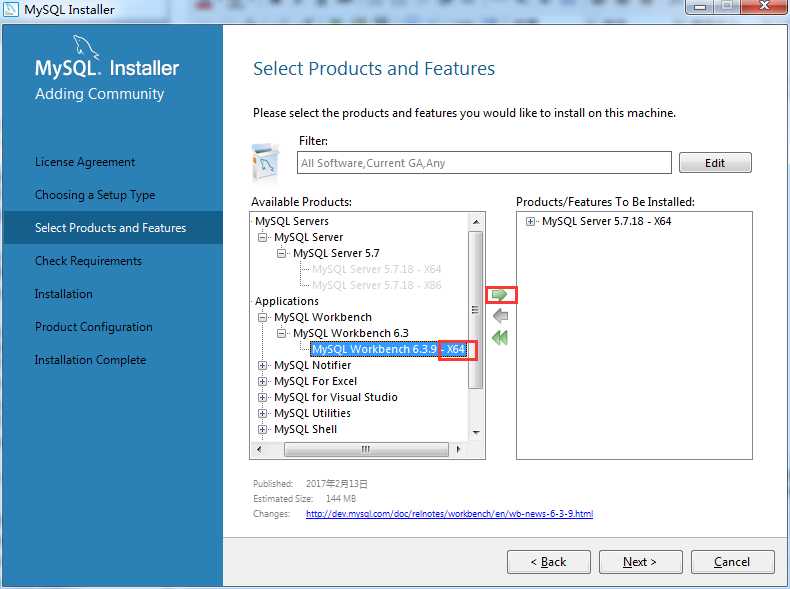Open the Product Configuration step
The width and height of the screenshot is (790, 589).
point(93,327)
